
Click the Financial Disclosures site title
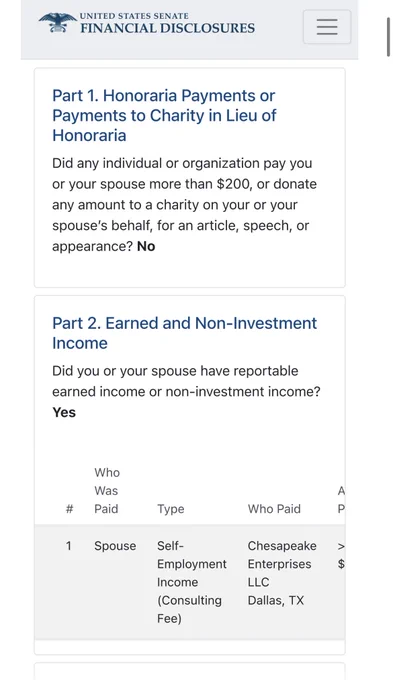(167, 24)
